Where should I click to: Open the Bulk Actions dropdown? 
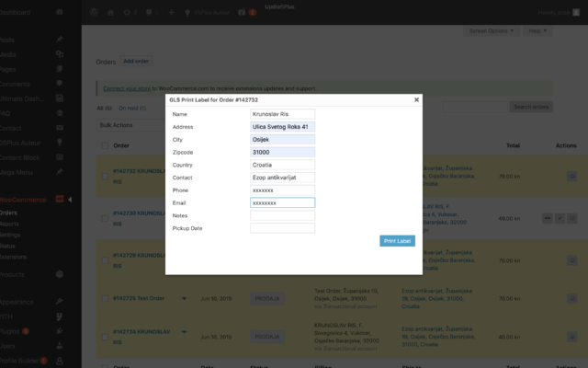(129, 124)
